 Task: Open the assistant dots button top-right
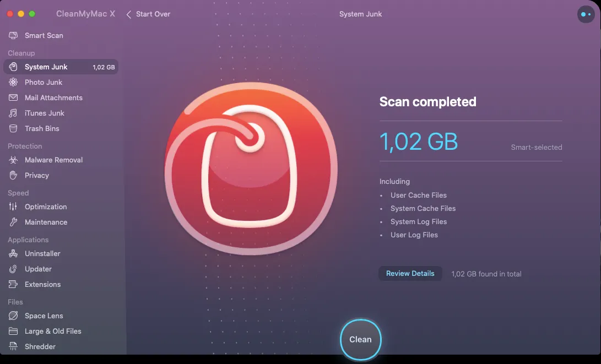586,14
